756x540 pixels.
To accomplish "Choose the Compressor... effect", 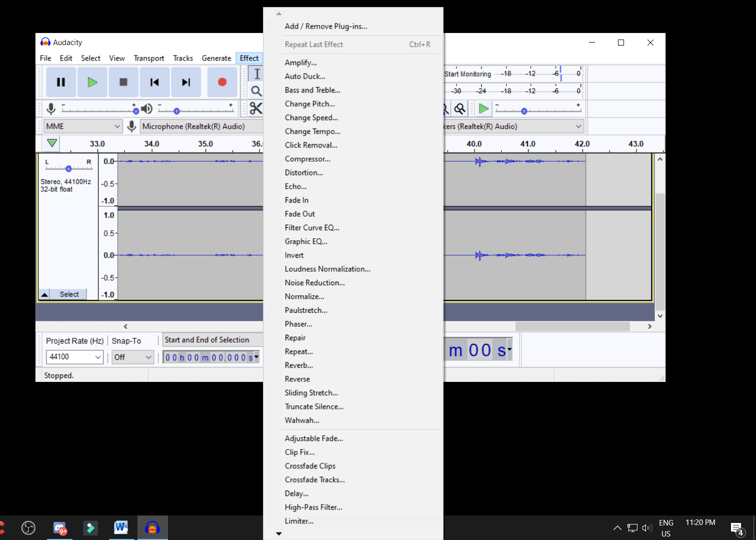I will click(353, 159).
